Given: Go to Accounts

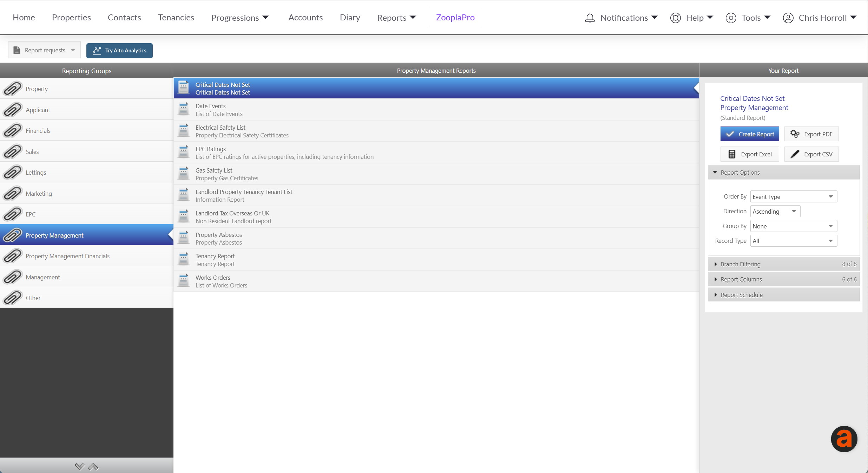Looking at the screenshot, I should pyautogui.click(x=305, y=18).
